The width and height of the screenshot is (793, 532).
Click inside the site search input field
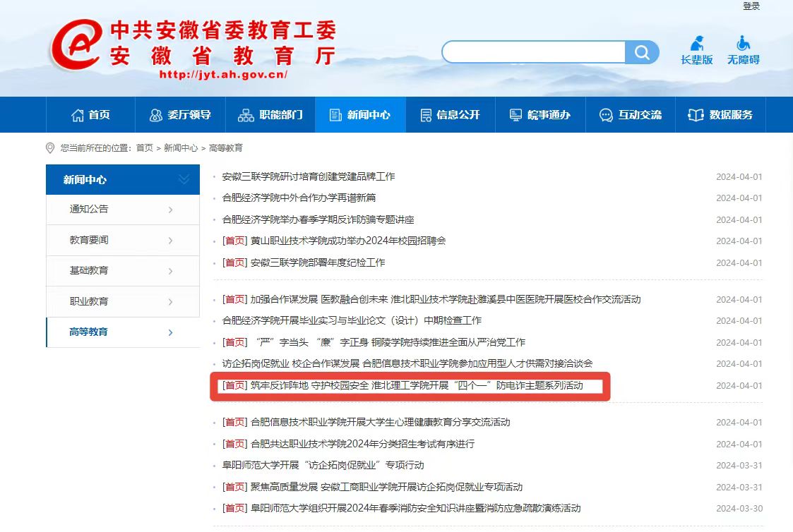[x=534, y=53]
